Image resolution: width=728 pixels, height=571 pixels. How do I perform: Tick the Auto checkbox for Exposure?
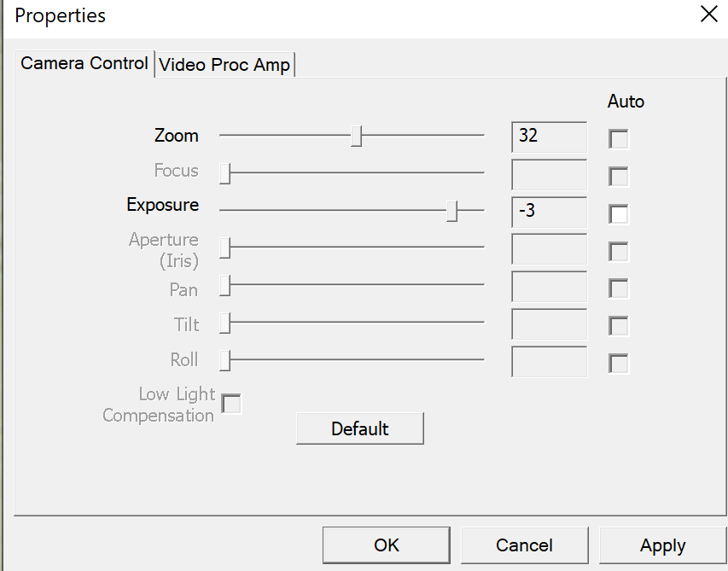619,213
